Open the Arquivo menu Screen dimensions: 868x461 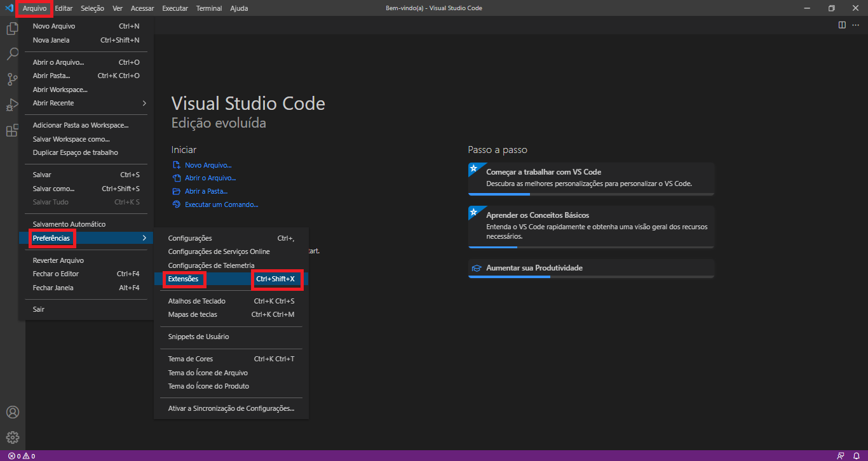[x=34, y=8]
